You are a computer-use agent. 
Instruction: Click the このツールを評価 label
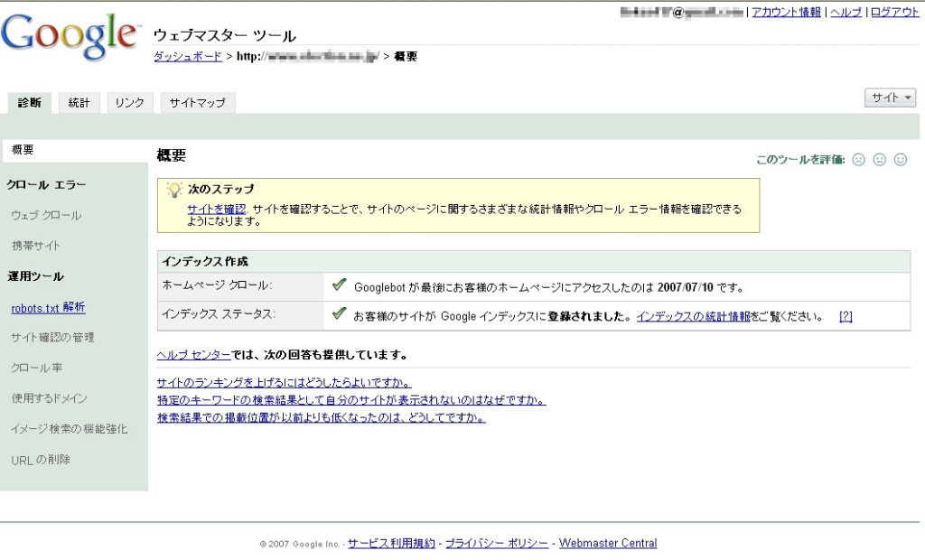(x=800, y=160)
